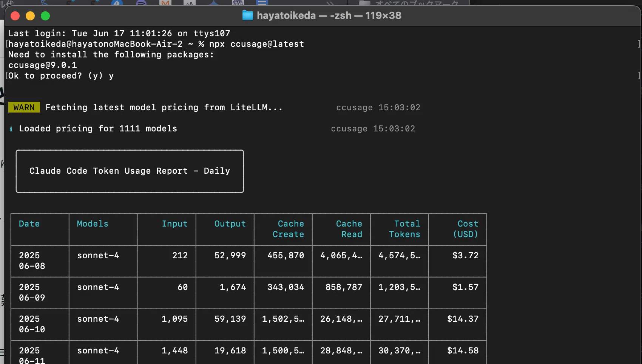
Task: Click the date cell '2025 06-11'
Action: (x=32, y=356)
